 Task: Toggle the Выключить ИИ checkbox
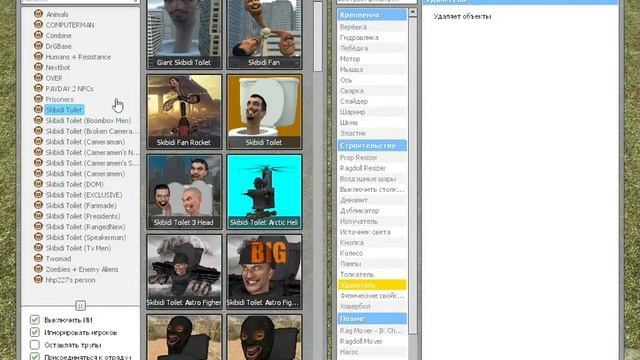pyautogui.click(x=35, y=320)
